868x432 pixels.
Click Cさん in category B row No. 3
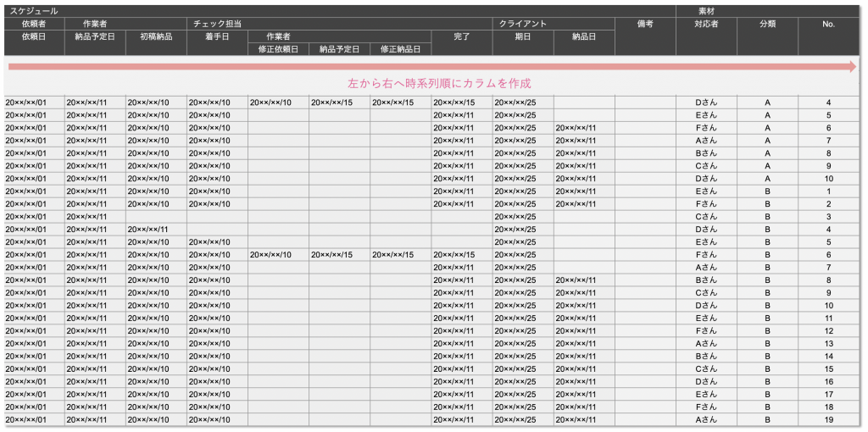[x=706, y=217]
